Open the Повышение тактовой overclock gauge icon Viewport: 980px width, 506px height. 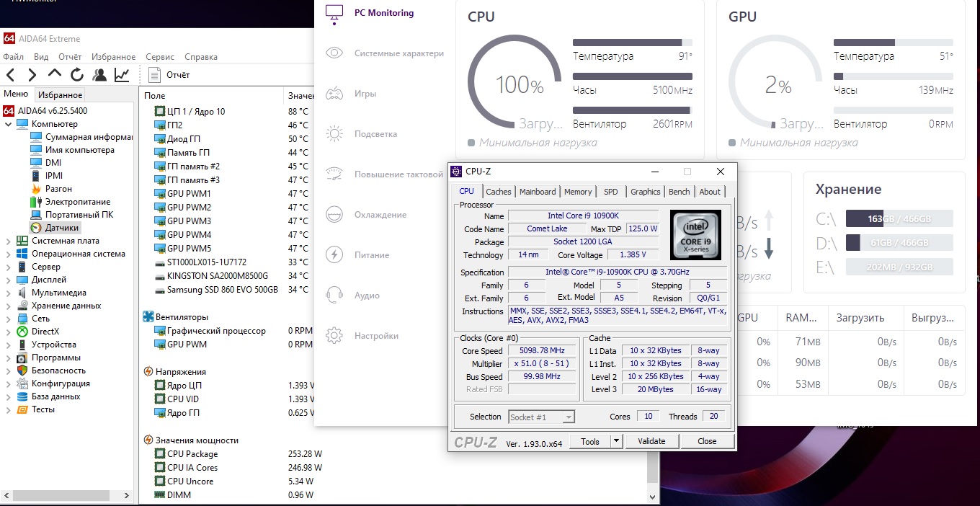[334, 174]
